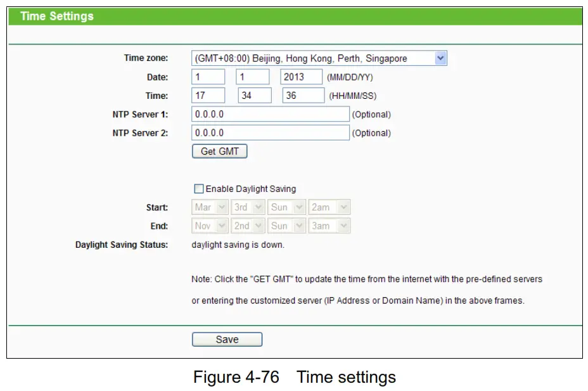Image resolution: width=588 pixels, height=391 pixels.
Task: Click the seconds field showing 36
Action: [x=302, y=95]
